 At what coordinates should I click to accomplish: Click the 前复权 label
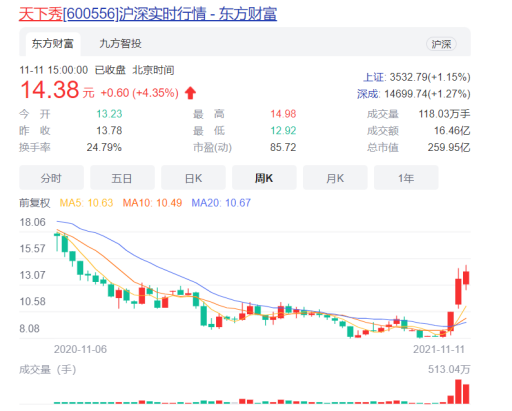point(35,203)
